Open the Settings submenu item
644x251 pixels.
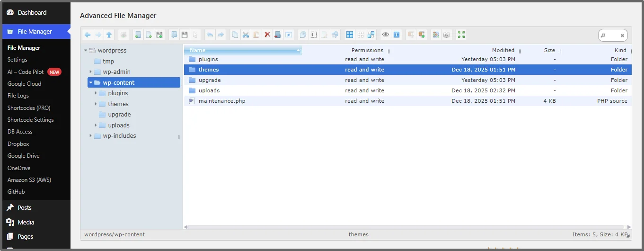click(18, 60)
